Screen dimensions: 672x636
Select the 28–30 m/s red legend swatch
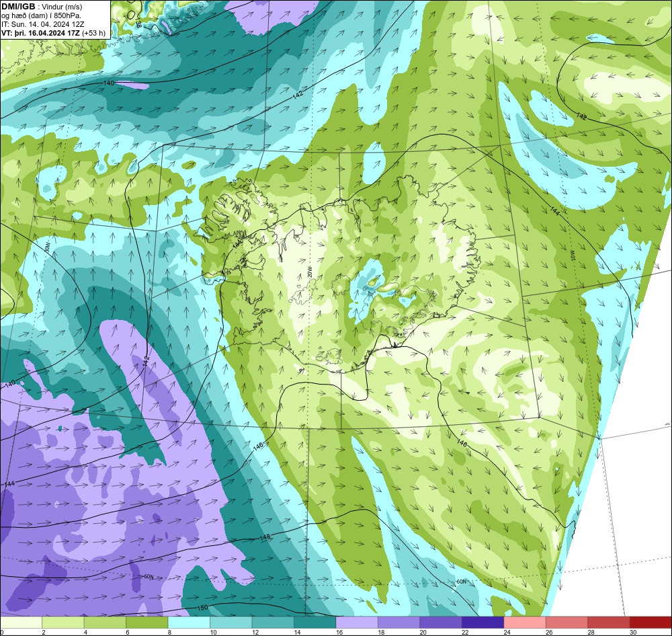609,623
